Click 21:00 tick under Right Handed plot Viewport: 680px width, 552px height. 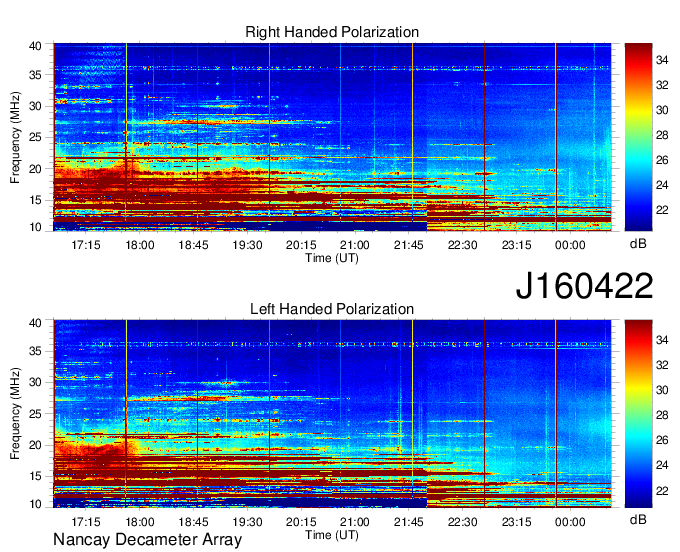click(x=355, y=245)
